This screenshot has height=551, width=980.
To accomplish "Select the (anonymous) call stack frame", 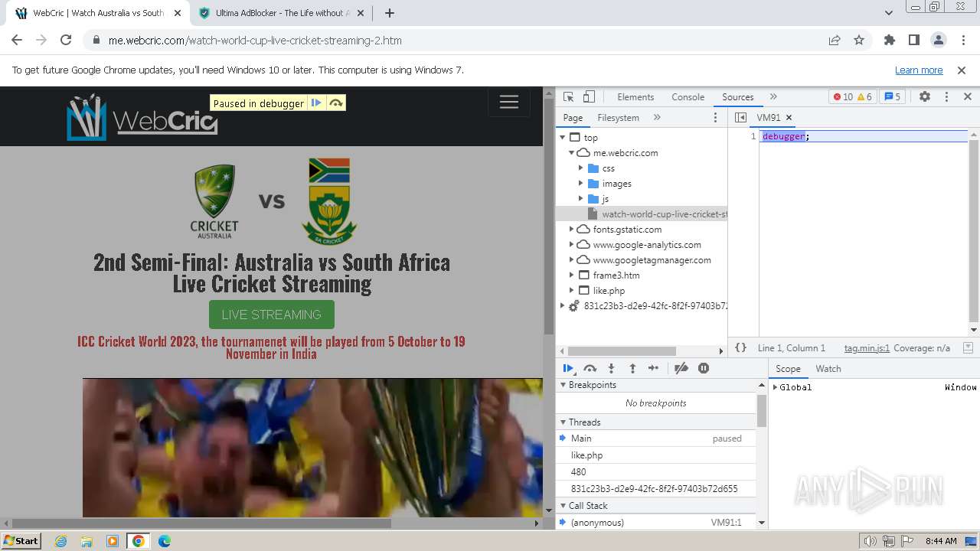I will pyautogui.click(x=656, y=523).
